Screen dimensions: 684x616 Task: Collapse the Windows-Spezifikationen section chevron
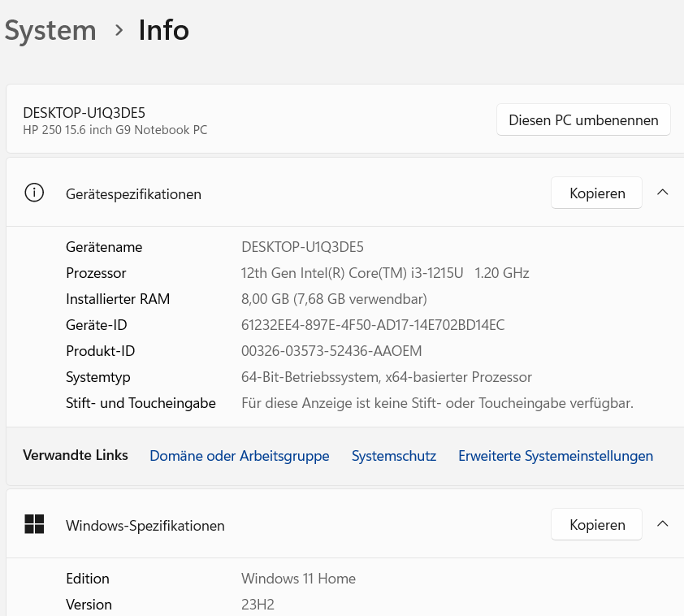[662, 524]
